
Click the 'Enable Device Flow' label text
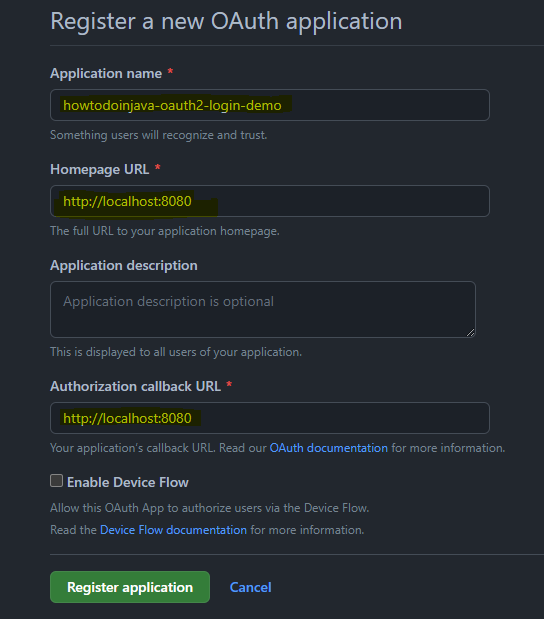tap(128, 482)
